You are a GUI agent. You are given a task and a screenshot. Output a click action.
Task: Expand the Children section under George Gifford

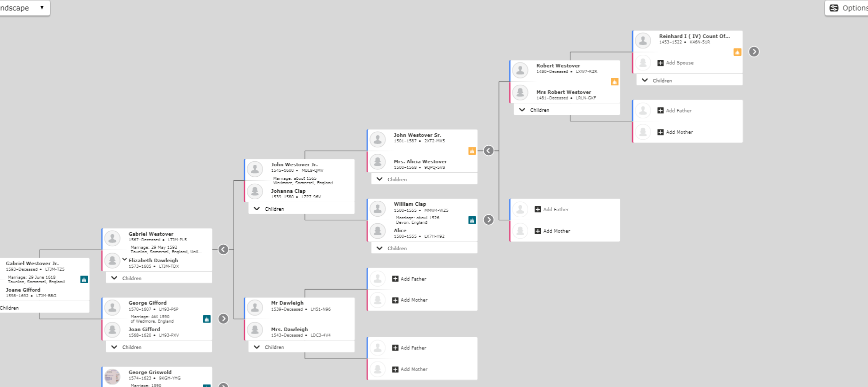(x=114, y=347)
